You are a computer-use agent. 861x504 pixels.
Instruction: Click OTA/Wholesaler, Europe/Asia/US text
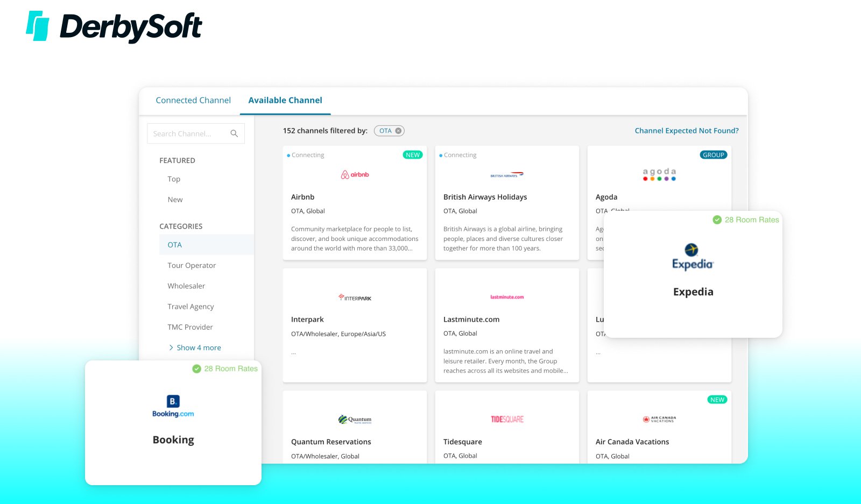click(x=338, y=333)
